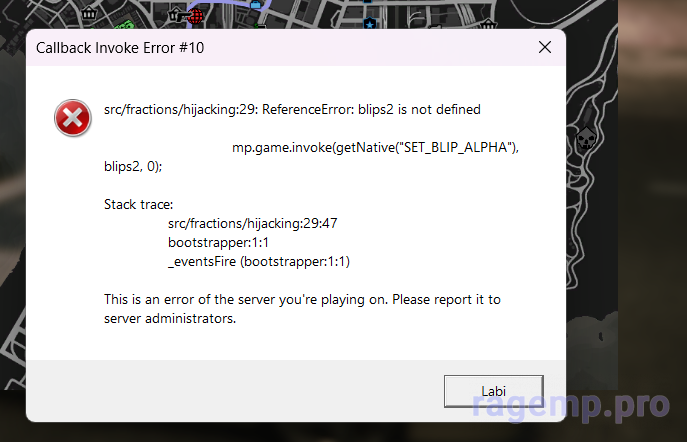The height and width of the screenshot is (442, 687).
Task: Click the SET_BLIP_ALPHA code line
Action: [x=311, y=157]
